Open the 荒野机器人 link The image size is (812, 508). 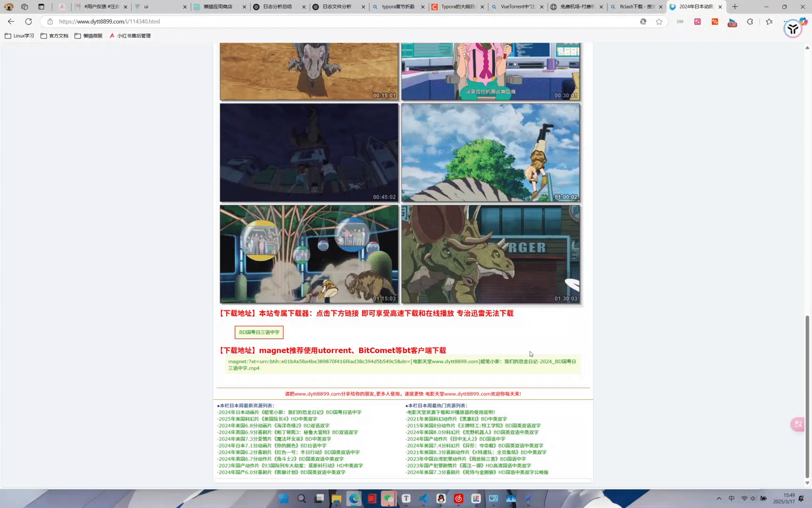click(x=473, y=432)
